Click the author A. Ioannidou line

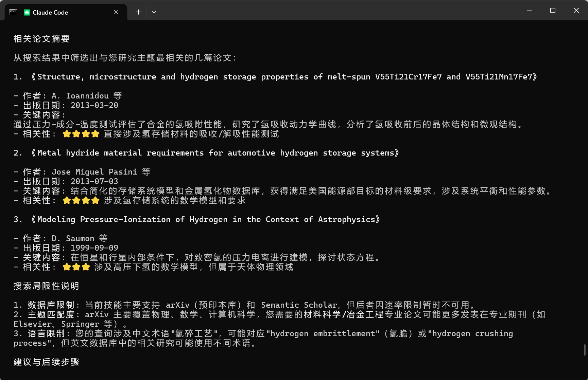point(68,96)
